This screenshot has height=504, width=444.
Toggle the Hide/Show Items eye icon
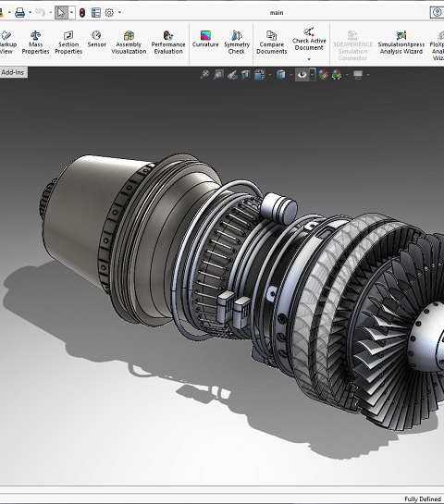[302, 75]
